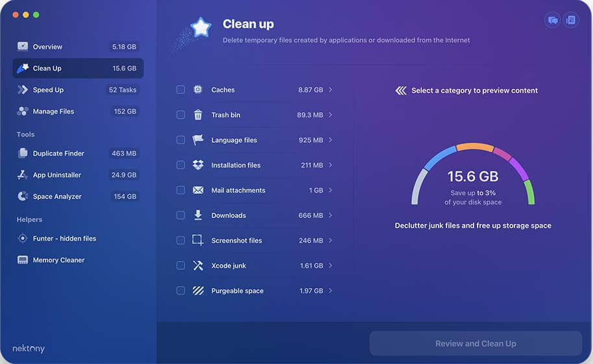The height and width of the screenshot is (364, 593).
Task: Open the chat feedback icon top right
Action: (x=553, y=20)
